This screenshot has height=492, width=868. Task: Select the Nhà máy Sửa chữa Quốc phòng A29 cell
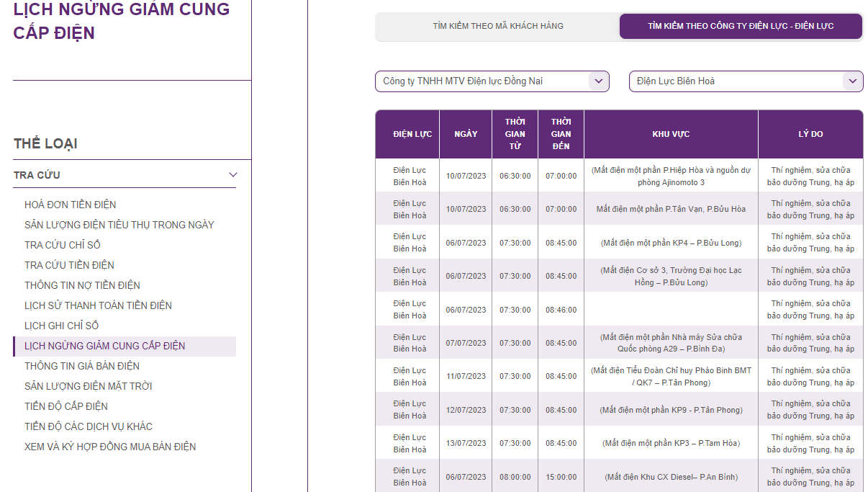click(x=672, y=343)
